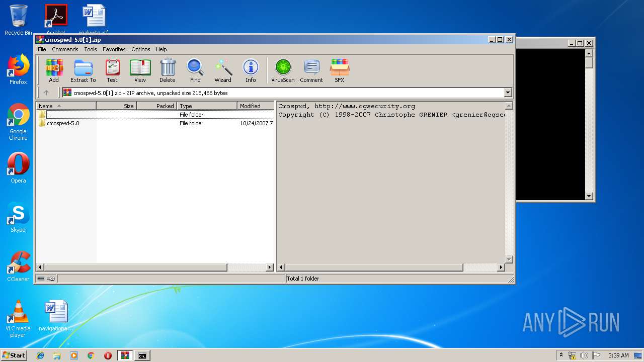The width and height of the screenshot is (644, 362).
Task: Sort by Packed column header
Action: click(156, 106)
